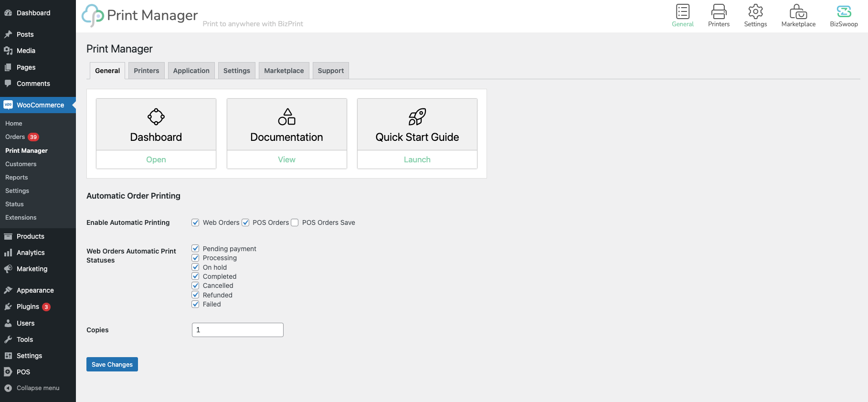868x402 pixels.
Task: Switch to the Marketplace tab
Action: (284, 71)
